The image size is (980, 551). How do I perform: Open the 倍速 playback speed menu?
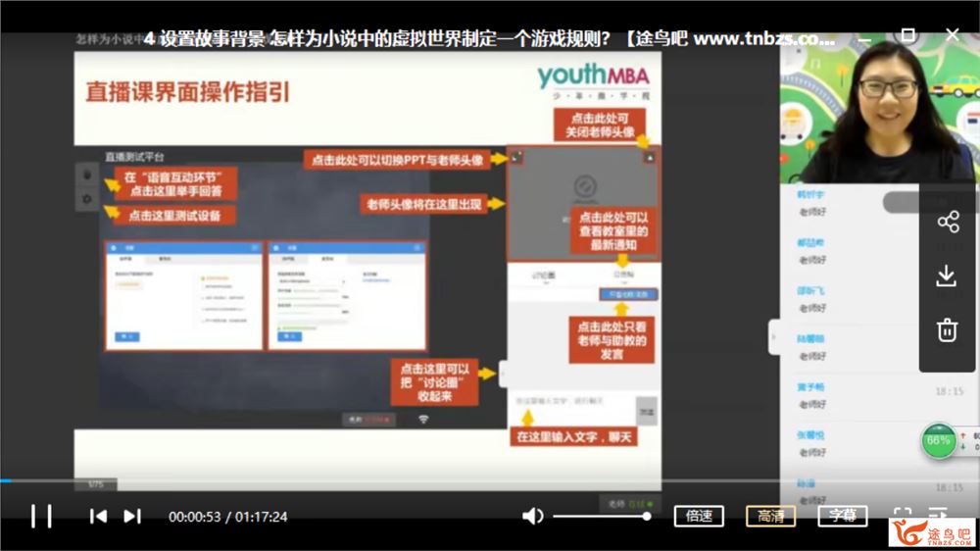pos(699,516)
